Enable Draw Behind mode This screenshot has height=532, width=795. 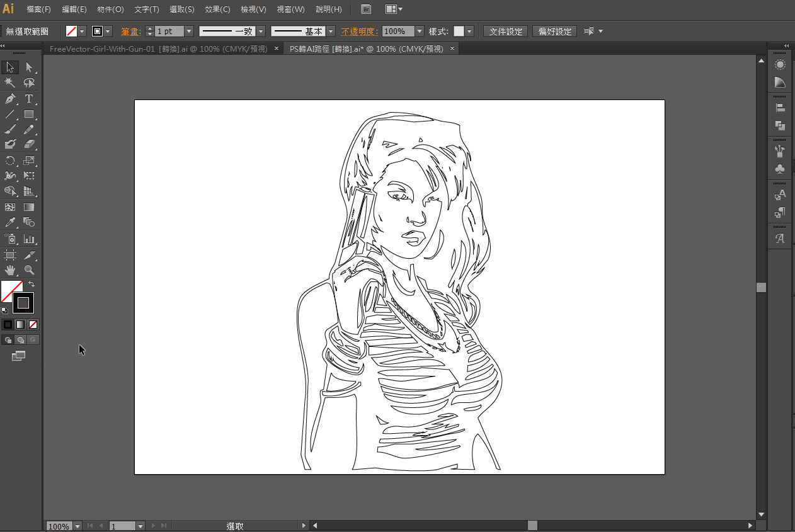[x=20, y=340]
